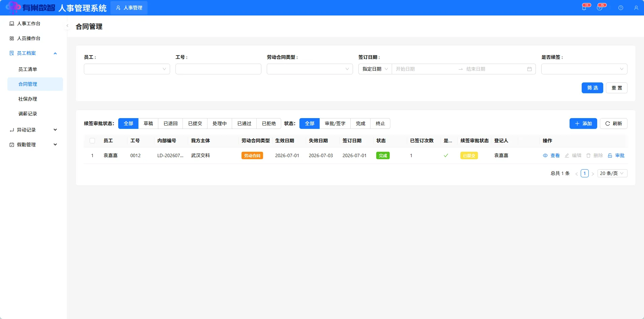
Task: Select 已退回 renewal approval filter
Action: click(x=170, y=123)
